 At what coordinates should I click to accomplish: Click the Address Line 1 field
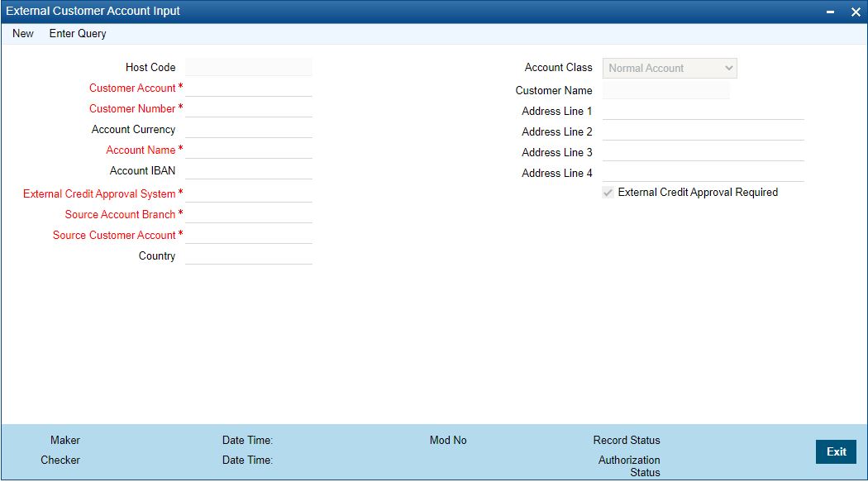click(703, 112)
